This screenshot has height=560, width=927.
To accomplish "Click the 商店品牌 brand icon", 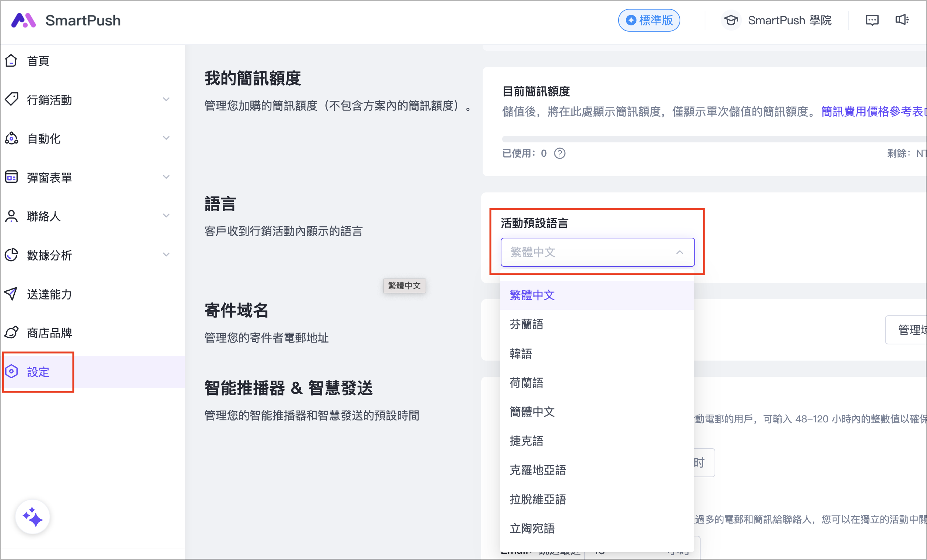I will (x=11, y=333).
